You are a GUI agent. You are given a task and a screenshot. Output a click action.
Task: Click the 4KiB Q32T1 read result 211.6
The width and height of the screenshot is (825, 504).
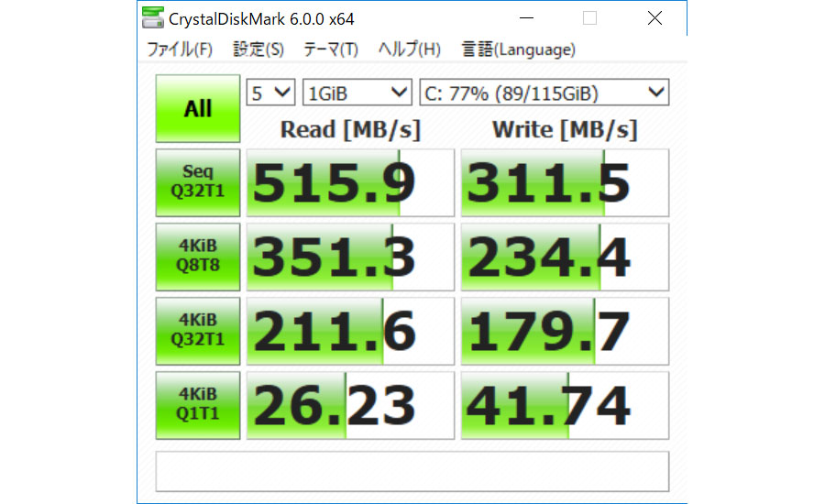pos(350,331)
